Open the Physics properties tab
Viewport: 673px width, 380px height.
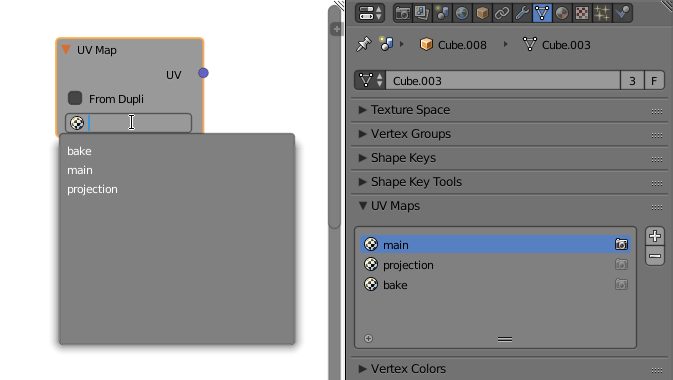click(622, 13)
